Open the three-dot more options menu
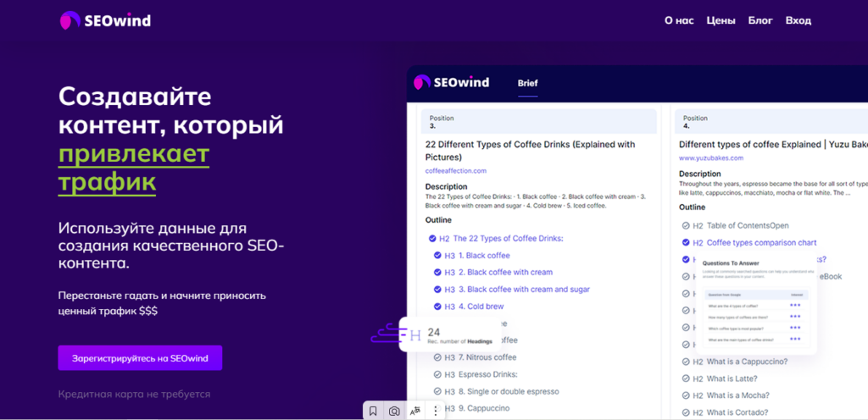Viewport: 868px width, 420px height. pos(436,412)
